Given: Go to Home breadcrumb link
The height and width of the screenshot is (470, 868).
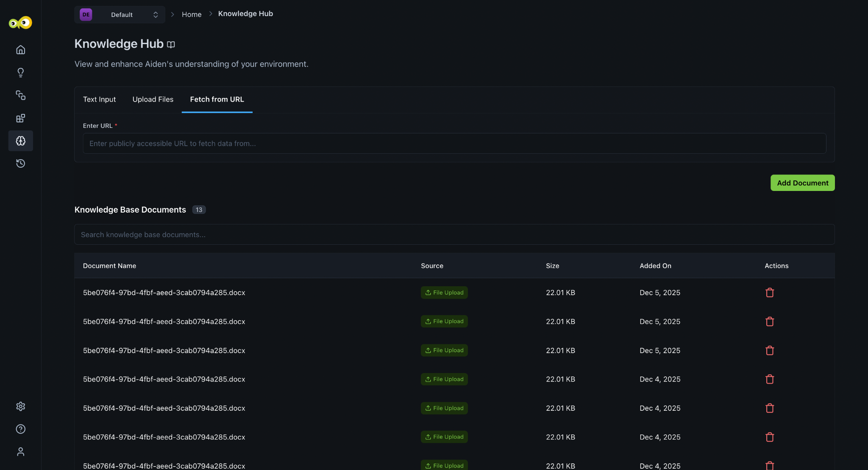Looking at the screenshot, I should (x=192, y=14).
